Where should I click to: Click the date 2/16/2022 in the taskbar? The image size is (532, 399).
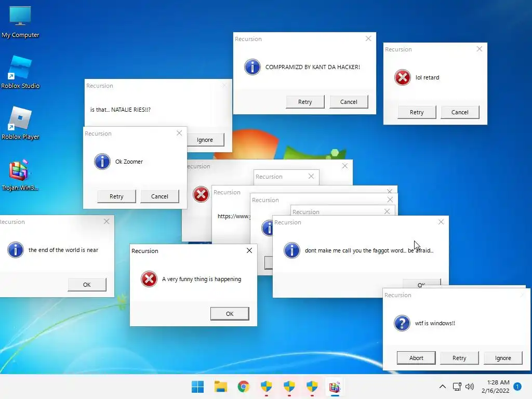pyautogui.click(x=496, y=391)
